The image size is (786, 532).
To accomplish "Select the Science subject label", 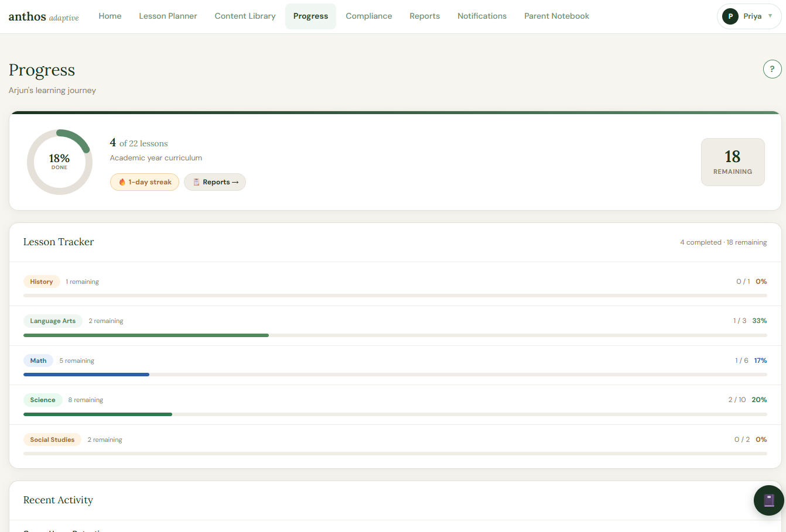I will coord(43,400).
